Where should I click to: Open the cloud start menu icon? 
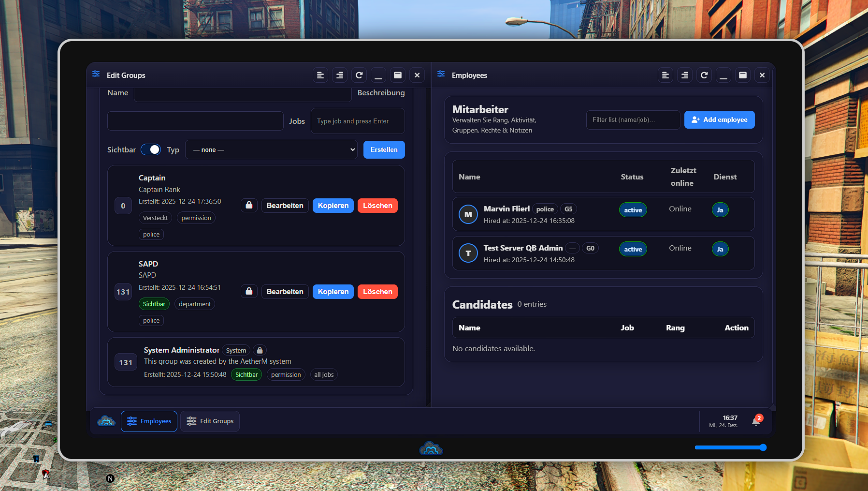click(106, 421)
